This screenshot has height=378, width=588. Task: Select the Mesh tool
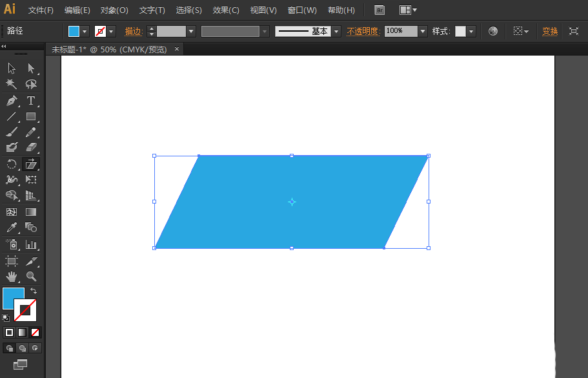click(x=12, y=212)
